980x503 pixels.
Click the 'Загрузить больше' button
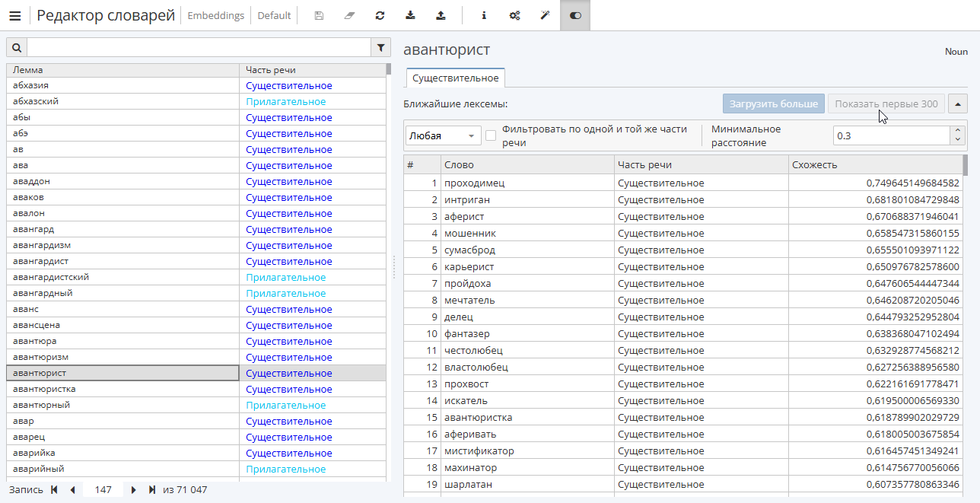click(x=773, y=103)
